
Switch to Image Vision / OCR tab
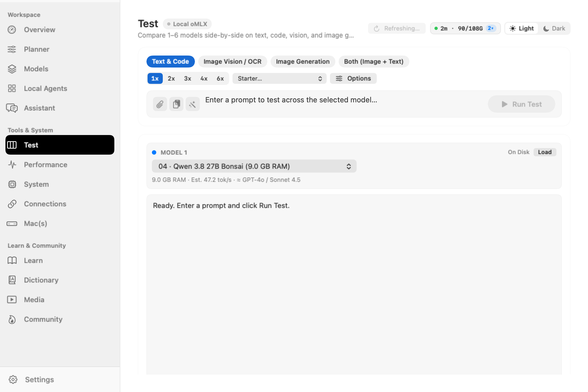232,62
